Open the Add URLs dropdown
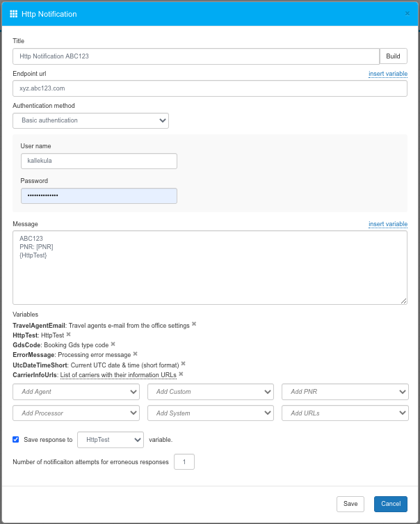420x524 pixels. (x=345, y=413)
